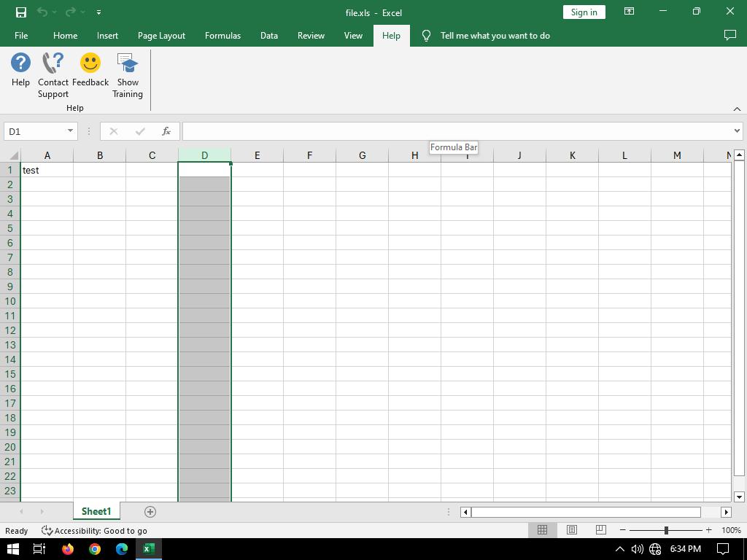The height and width of the screenshot is (560, 747).
Task: Switch to Page Layout view in the status bar
Action: click(572, 530)
